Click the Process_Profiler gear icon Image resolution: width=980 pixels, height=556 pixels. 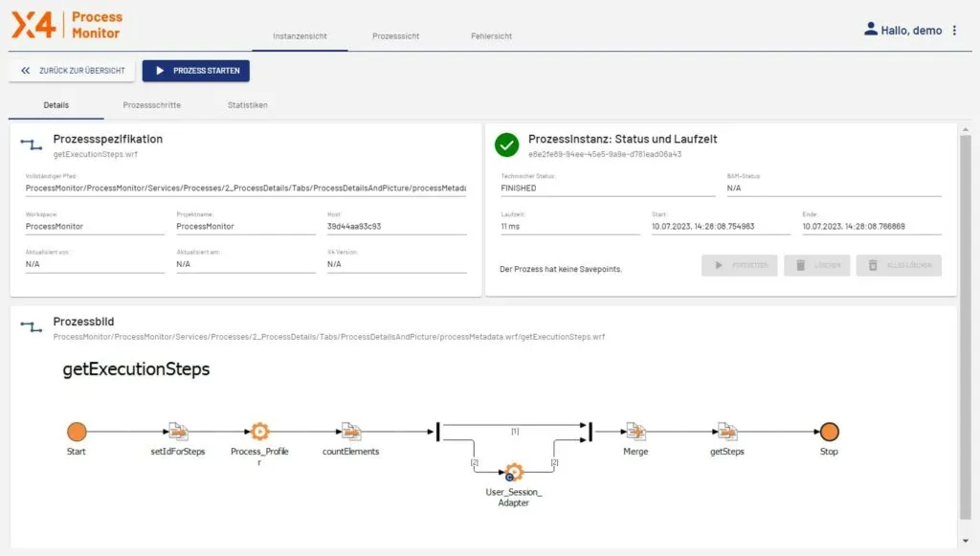point(259,432)
